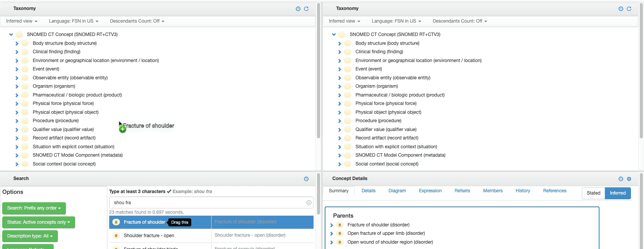Click the icon beside 'Open fracture of upper limb (disorder)'
The height and width of the screenshot is (249, 644).
click(x=340, y=233)
